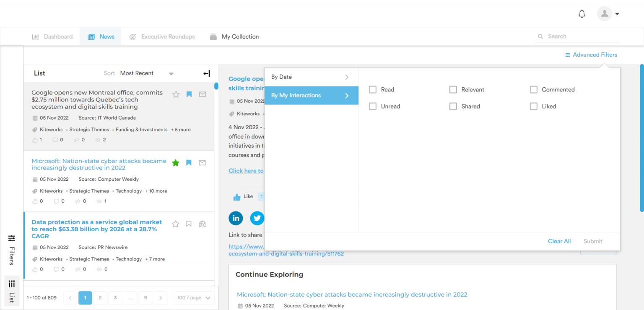The image size is (644, 310).
Task: Click comments icon on Google article row
Action: point(55,140)
